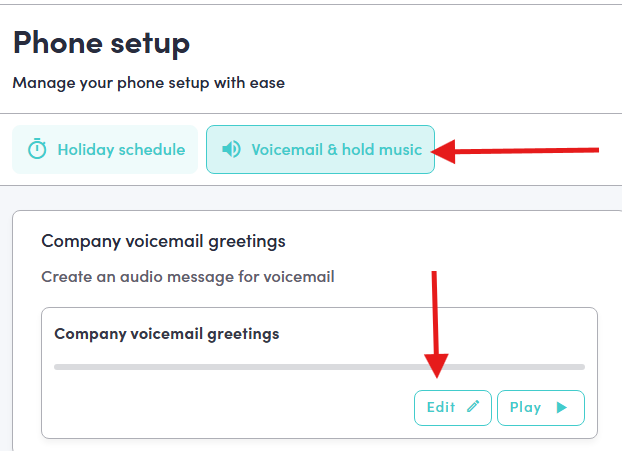Click the stopwatch icon beside Holiday schedule
Viewport: 622px width, 451px height.
[x=37, y=150]
